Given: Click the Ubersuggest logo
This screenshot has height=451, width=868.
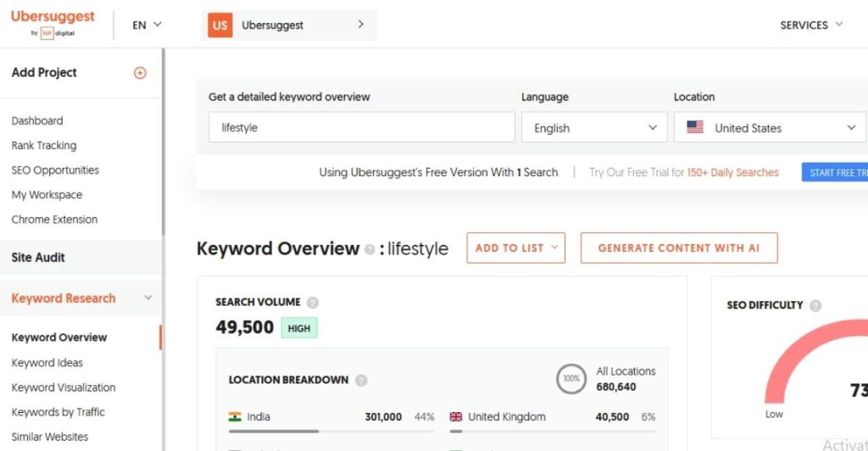Looking at the screenshot, I should 53,24.
